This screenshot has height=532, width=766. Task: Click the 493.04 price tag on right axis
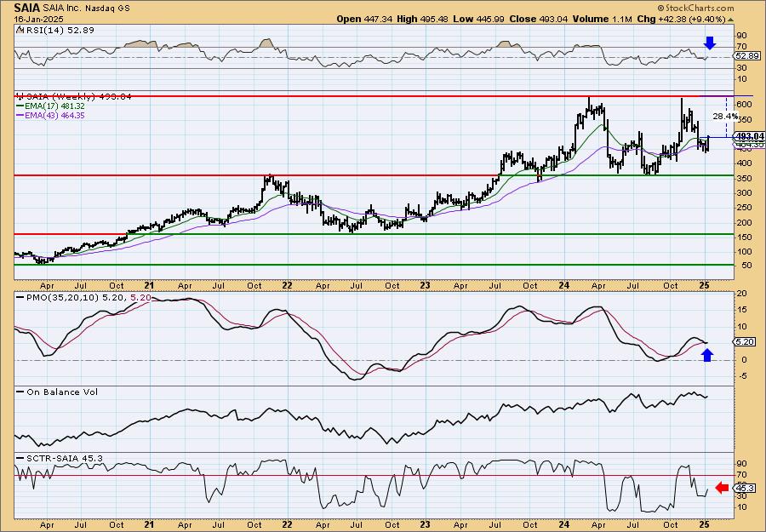pyautogui.click(x=751, y=136)
